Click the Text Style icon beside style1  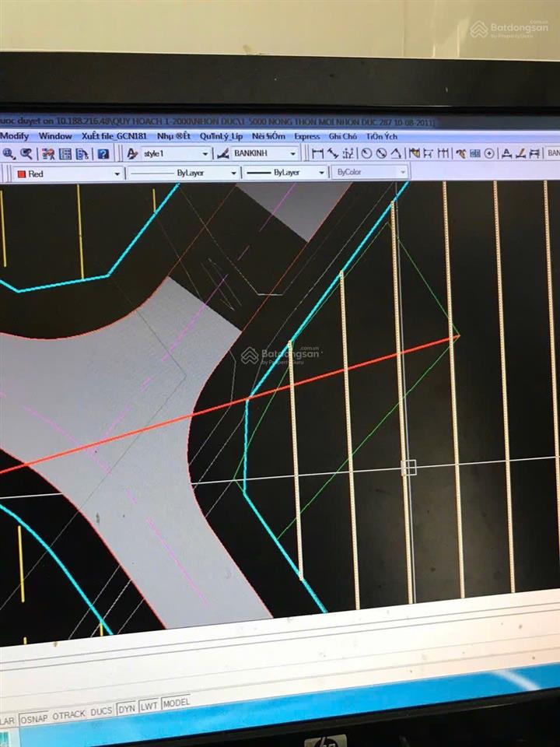pyautogui.click(x=132, y=153)
